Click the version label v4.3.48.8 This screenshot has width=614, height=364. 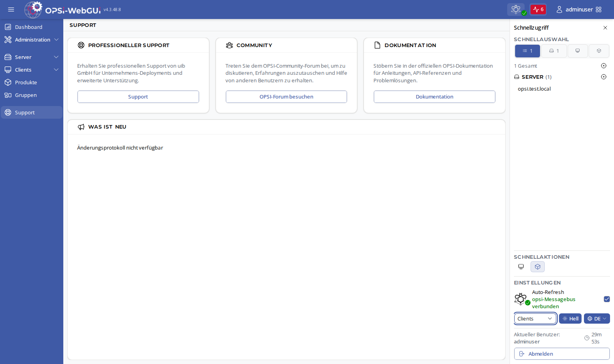click(x=112, y=9)
